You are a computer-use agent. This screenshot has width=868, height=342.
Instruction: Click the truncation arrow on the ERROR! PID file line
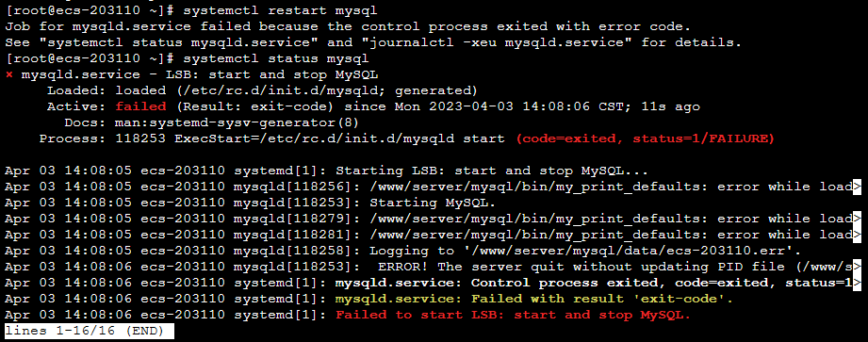(857, 267)
